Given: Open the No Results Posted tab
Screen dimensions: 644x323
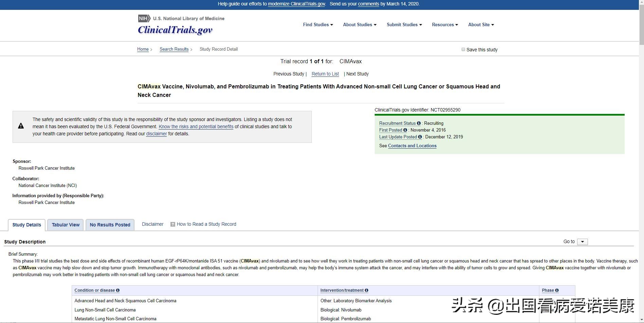Looking at the screenshot, I should (110, 225).
